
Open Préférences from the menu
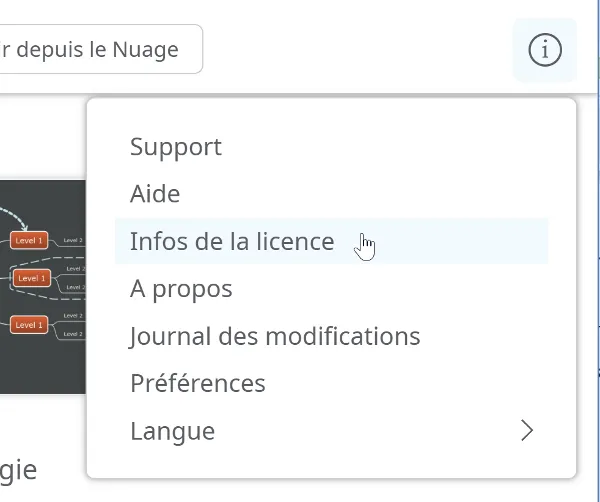pyautogui.click(x=331, y=383)
